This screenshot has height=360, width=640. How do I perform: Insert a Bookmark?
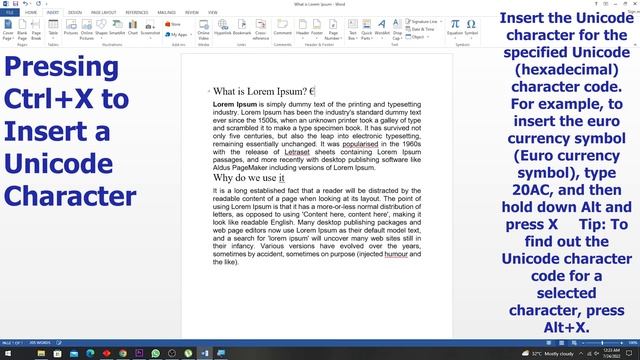(x=242, y=27)
